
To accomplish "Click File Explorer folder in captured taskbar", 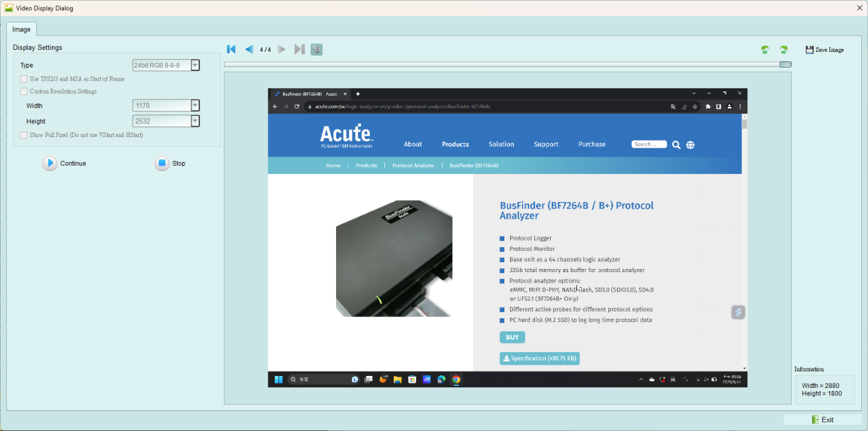I will [397, 379].
